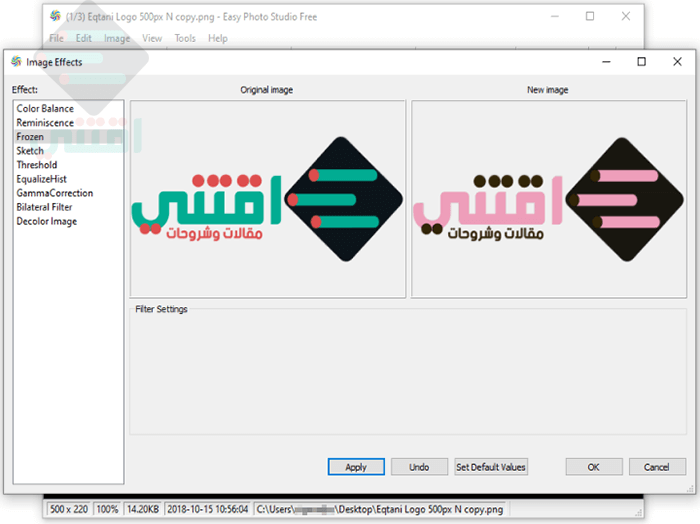Click the 14.20KB file size status entry
The height and width of the screenshot is (524, 700).
coord(143,509)
